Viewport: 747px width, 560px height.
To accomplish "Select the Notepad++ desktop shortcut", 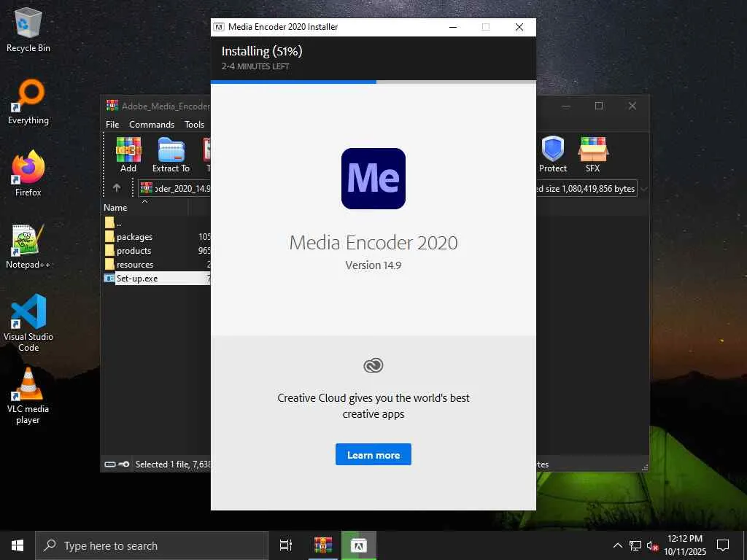I will click(28, 246).
